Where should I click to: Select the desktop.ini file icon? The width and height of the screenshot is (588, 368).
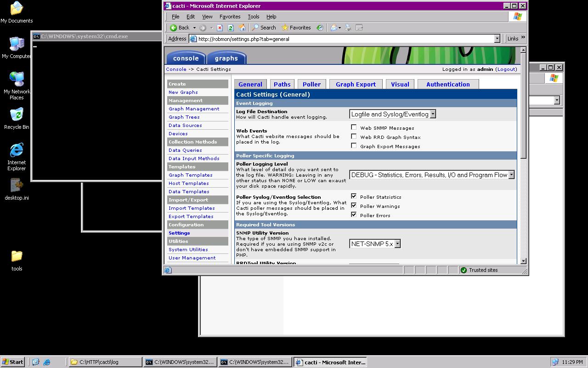(x=17, y=190)
